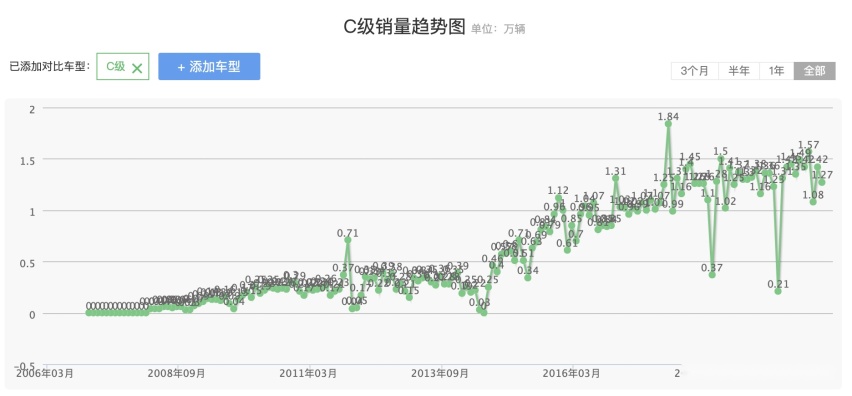The width and height of the screenshot is (852, 396).
Task: Switch to the 1年 time range
Action: point(776,71)
